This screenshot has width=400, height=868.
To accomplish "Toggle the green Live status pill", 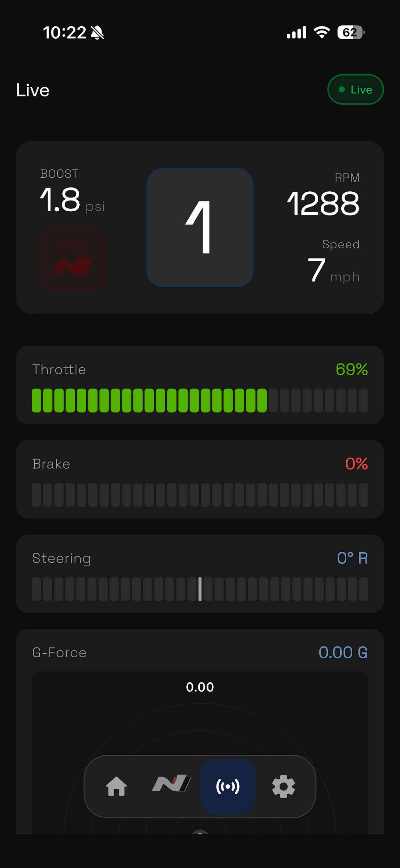I will pyautogui.click(x=356, y=89).
